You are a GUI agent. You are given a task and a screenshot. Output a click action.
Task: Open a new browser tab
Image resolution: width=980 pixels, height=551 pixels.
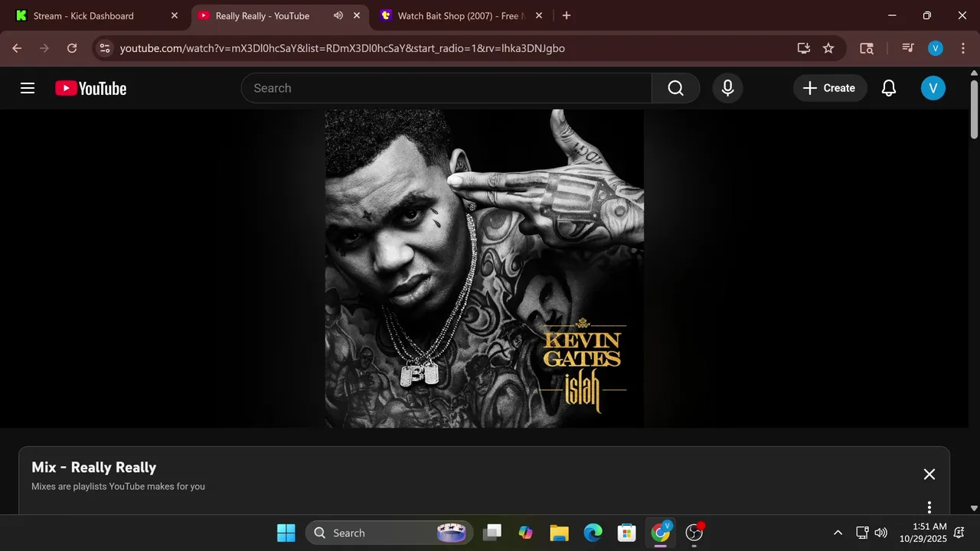pyautogui.click(x=566, y=15)
